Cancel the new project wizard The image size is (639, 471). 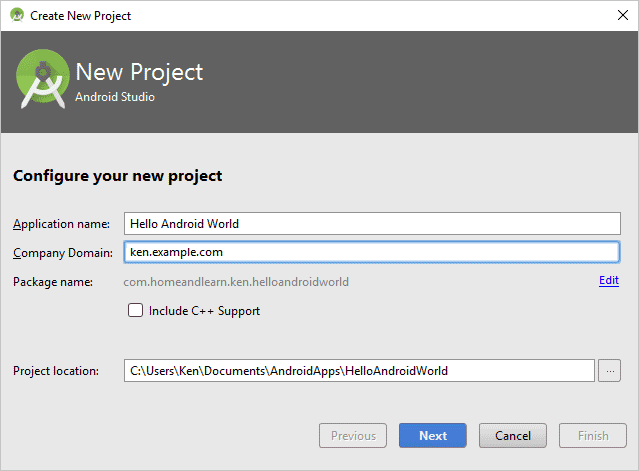(513, 436)
